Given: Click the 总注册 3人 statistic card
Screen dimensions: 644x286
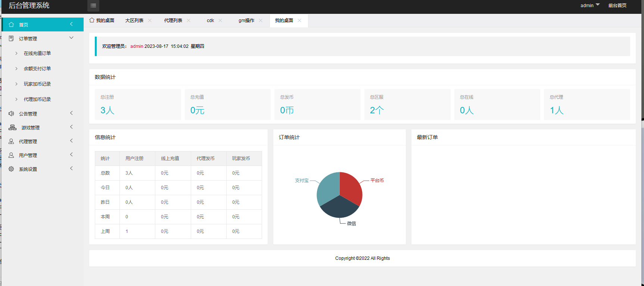Looking at the screenshot, I should pyautogui.click(x=138, y=104).
